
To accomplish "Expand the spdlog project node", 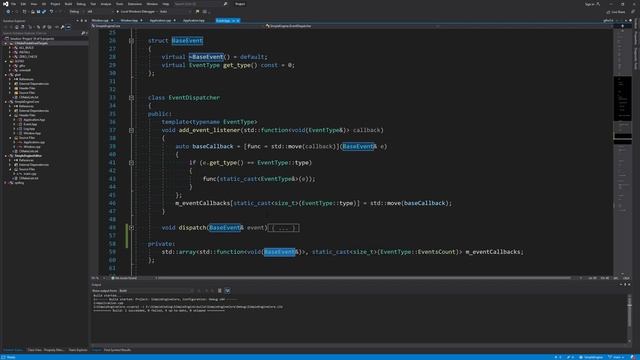I will pos(6,182).
